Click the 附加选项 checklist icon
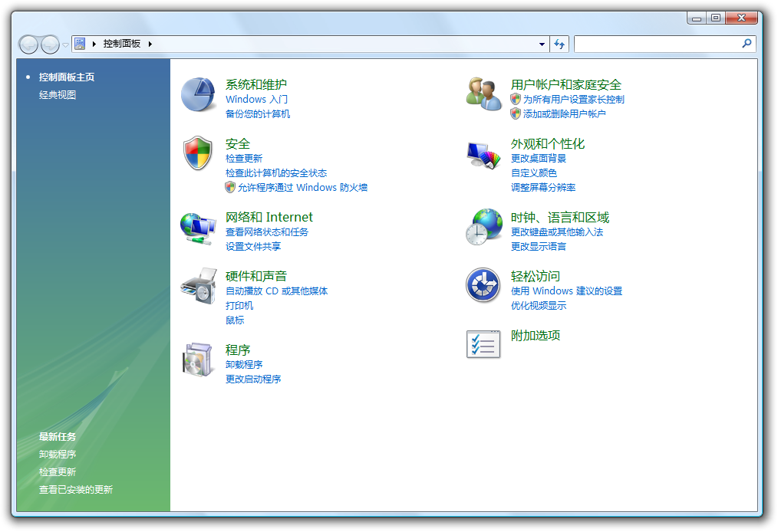Image resolution: width=778 pixels, height=532 pixels. [x=483, y=343]
